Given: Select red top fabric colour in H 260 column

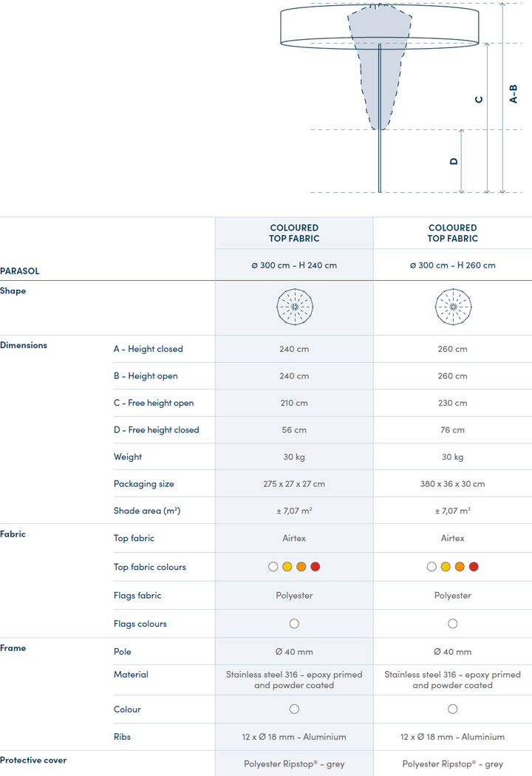Looking at the screenshot, I should 474,567.
